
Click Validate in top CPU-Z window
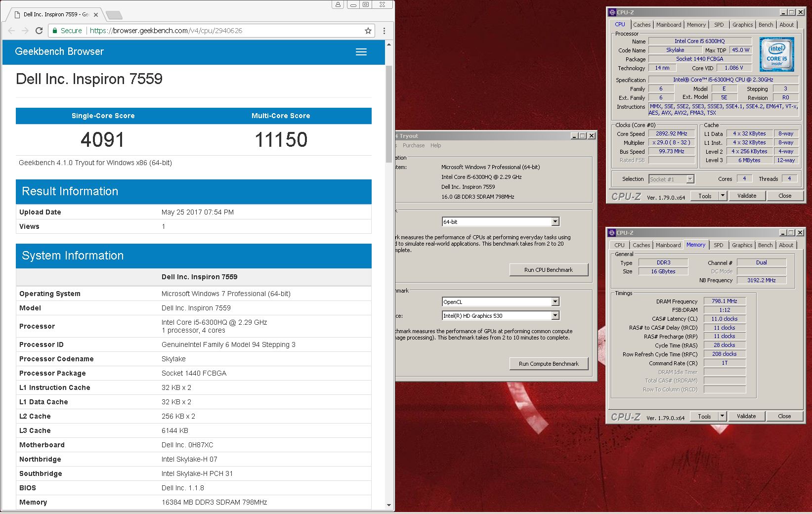tap(747, 196)
